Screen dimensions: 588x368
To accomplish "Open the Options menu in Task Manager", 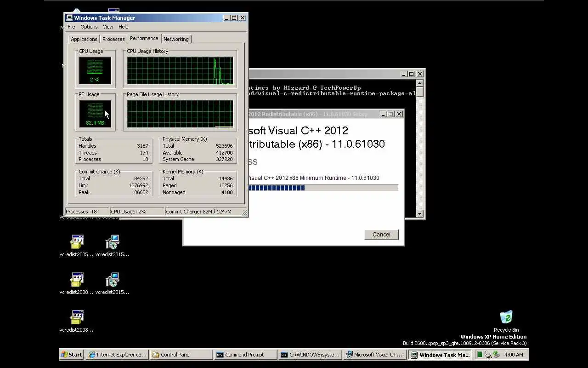I will point(89,27).
